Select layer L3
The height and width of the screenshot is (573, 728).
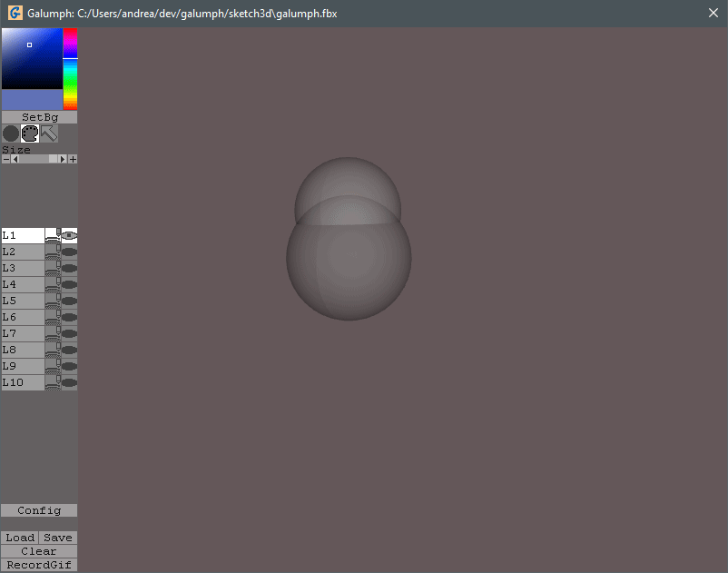pyautogui.click(x=23, y=268)
